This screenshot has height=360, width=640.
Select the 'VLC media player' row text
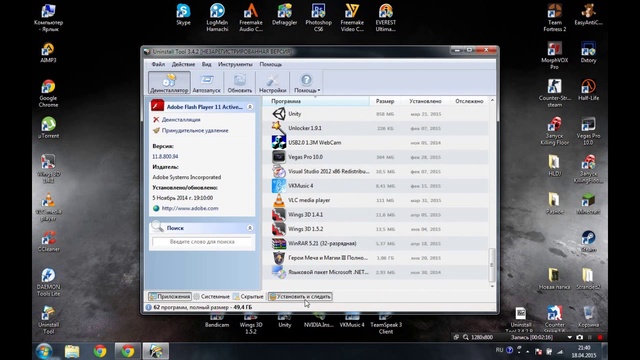pyautogui.click(x=309, y=200)
